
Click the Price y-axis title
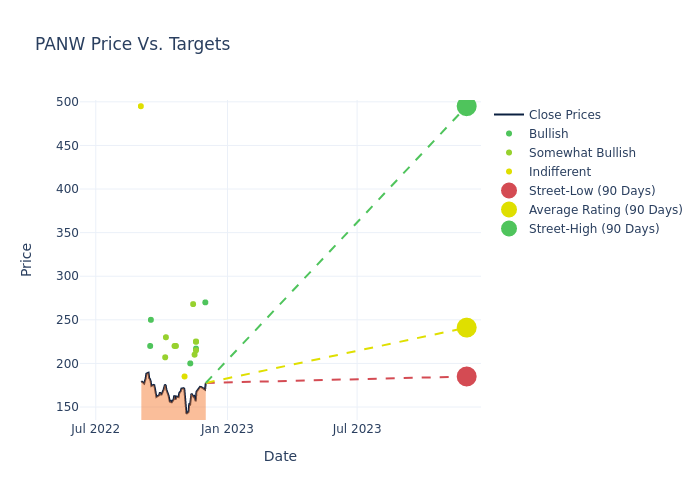tap(27, 259)
